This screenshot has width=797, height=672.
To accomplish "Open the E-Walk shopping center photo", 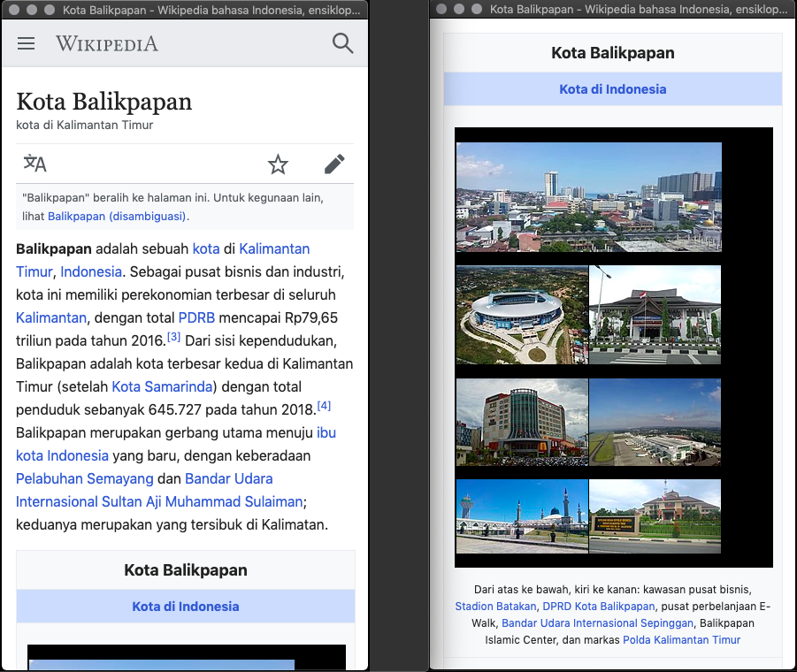I will [522, 422].
